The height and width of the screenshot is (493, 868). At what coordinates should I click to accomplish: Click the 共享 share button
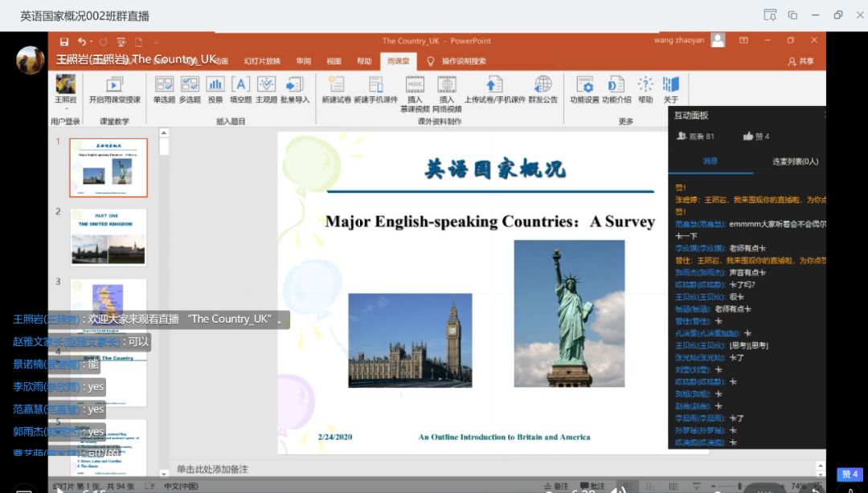(x=800, y=61)
